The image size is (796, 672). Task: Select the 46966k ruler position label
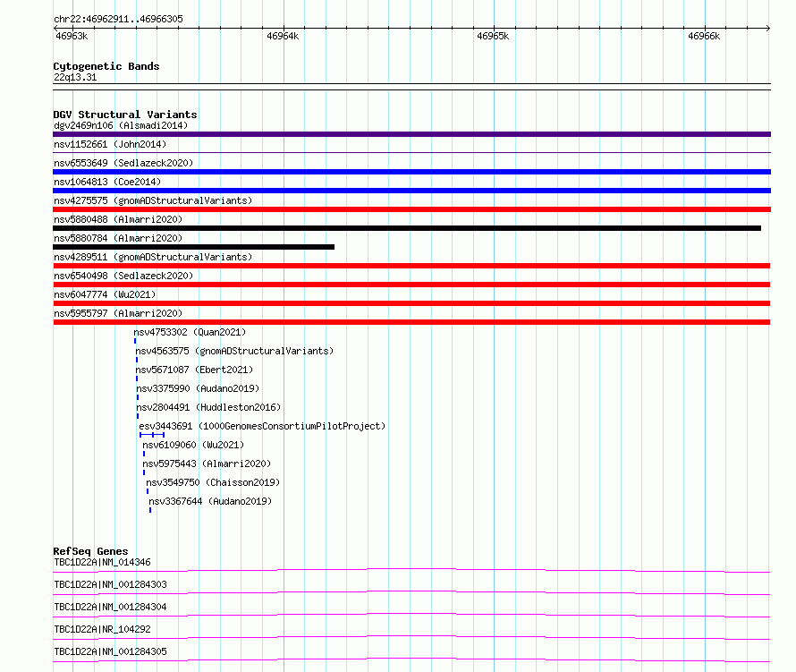coord(704,36)
